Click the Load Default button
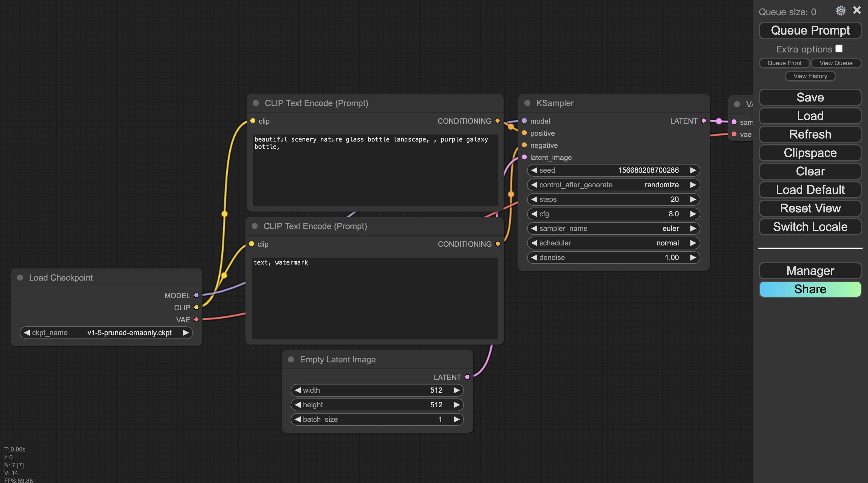Viewport: 868px width, 483px height. click(810, 190)
